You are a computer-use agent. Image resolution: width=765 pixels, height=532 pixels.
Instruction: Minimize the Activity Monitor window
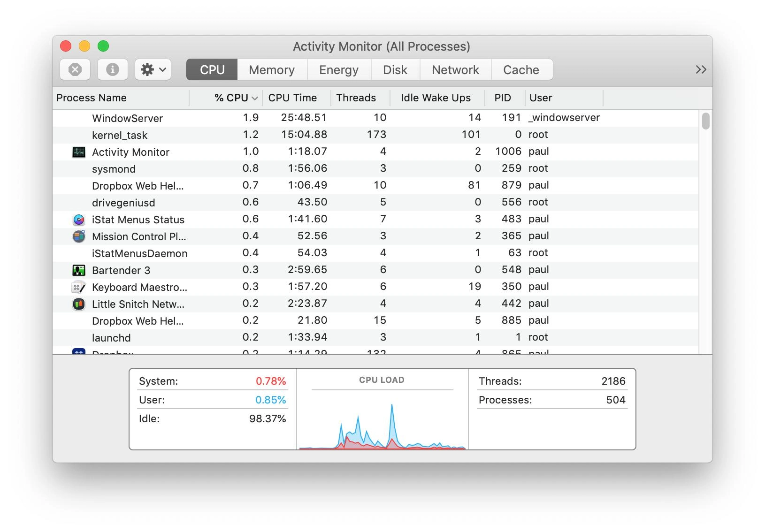84,46
